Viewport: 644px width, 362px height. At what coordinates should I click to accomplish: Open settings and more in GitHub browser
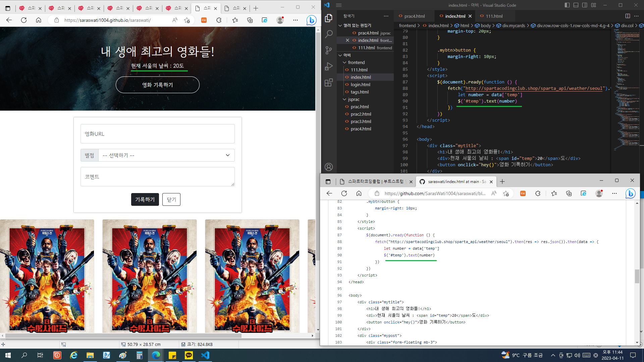[614, 193]
